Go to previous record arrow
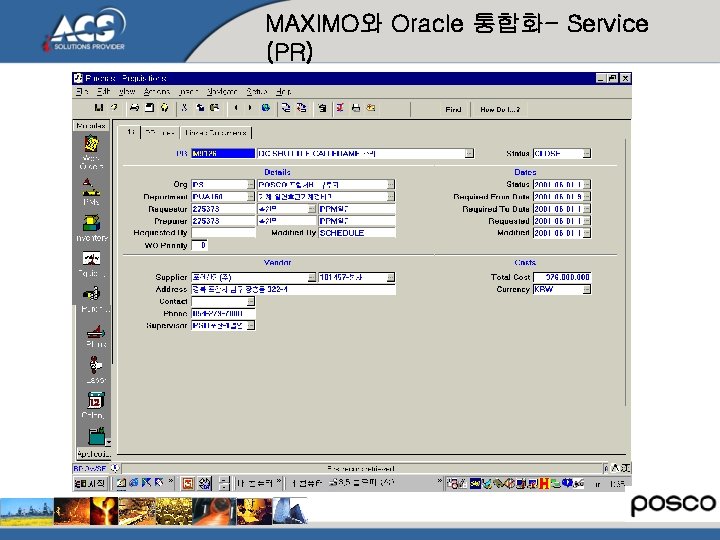 coord(236,108)
